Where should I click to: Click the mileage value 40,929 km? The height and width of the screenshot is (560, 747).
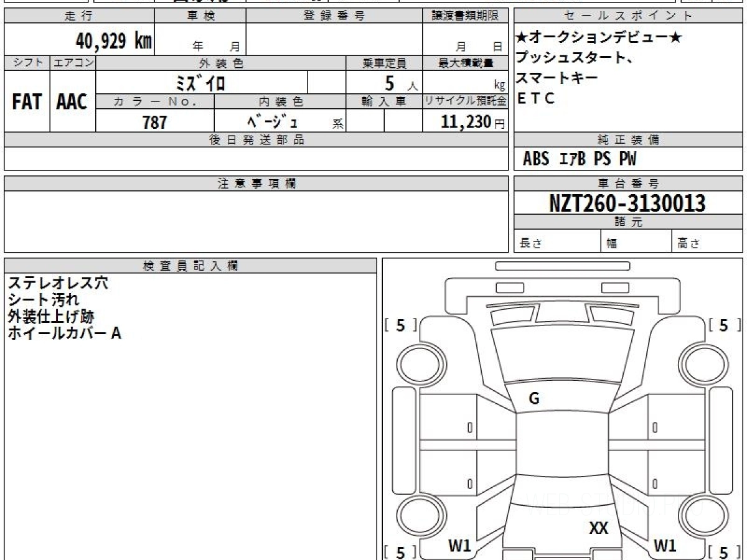coord(114,41)
